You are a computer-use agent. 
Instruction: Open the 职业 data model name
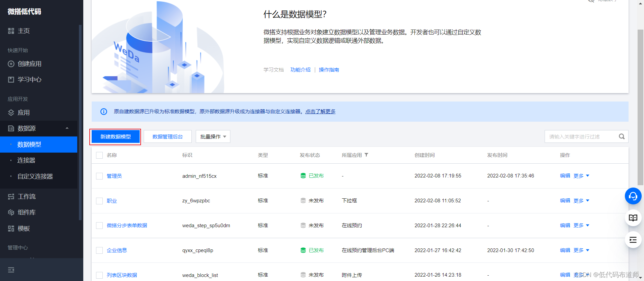pyautogui.click(x=112, y=201)
